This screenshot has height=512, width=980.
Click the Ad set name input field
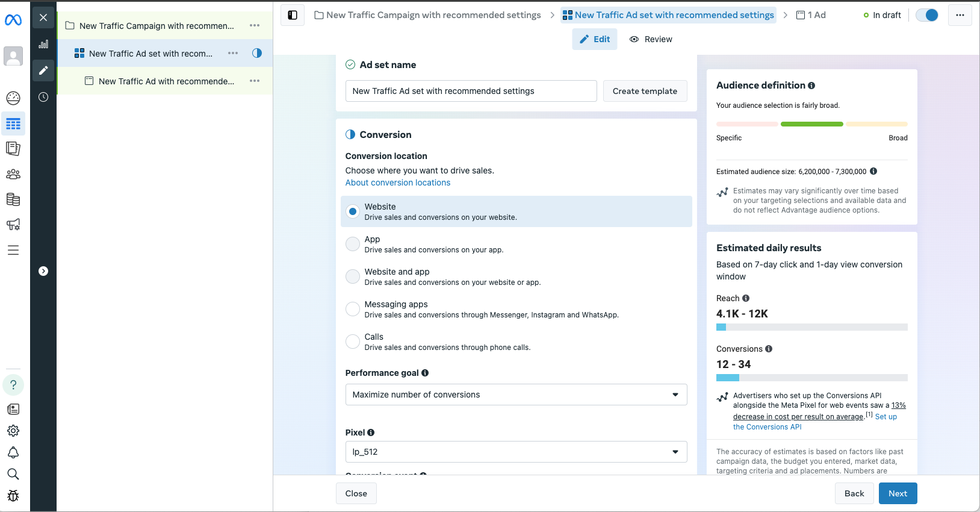(x=471, y=91)
